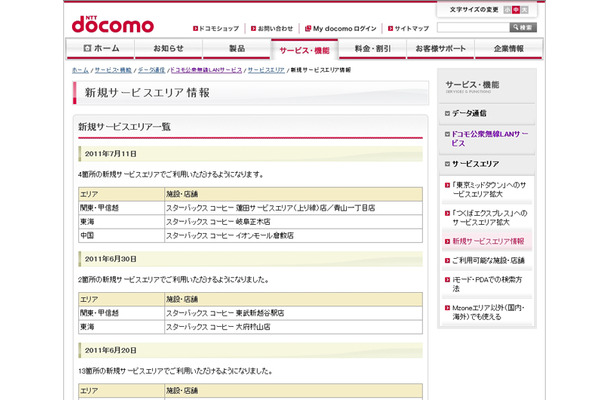Screen dimensions: 610x400
Task: Click arrow icon beside ご利用可能な施設・店舗
Action: click(447, 261)
